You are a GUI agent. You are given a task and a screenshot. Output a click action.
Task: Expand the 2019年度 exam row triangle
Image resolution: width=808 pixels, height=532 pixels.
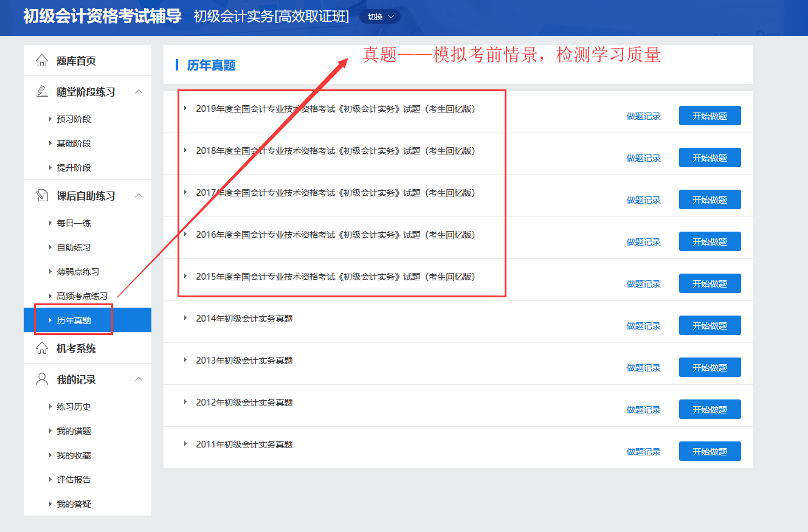click(x=185, y=108)
